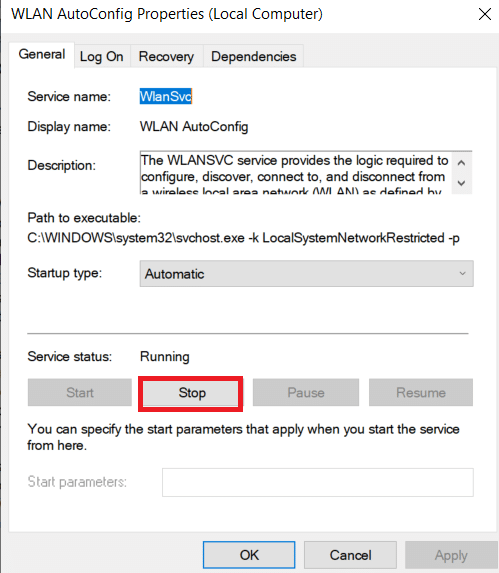Click the WLAN AutoConfig display name text
The height and width of the screenshot is (573, 499).
[194, 127]
